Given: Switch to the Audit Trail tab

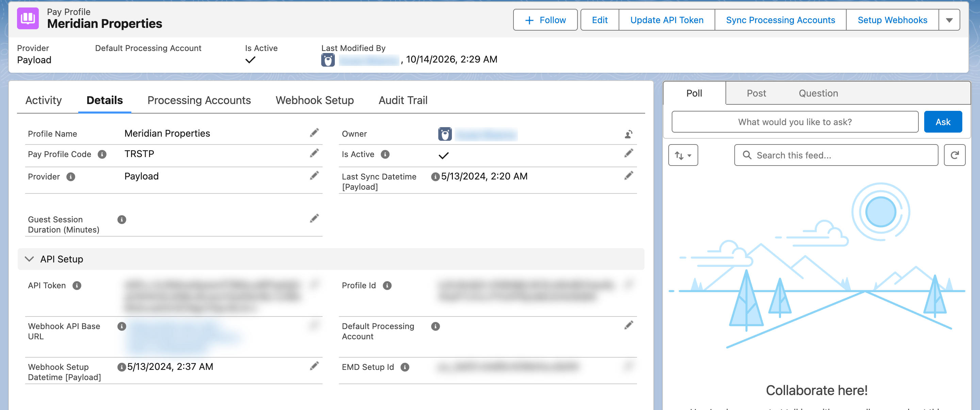Looking at the screenshot, I should point(403,100).
